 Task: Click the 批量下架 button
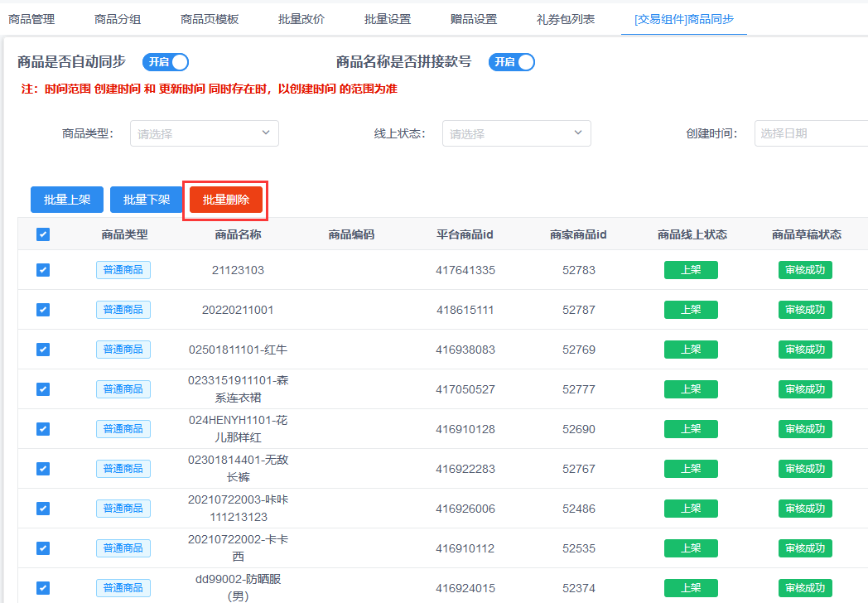pyautogui.click(x=147, y=200)
